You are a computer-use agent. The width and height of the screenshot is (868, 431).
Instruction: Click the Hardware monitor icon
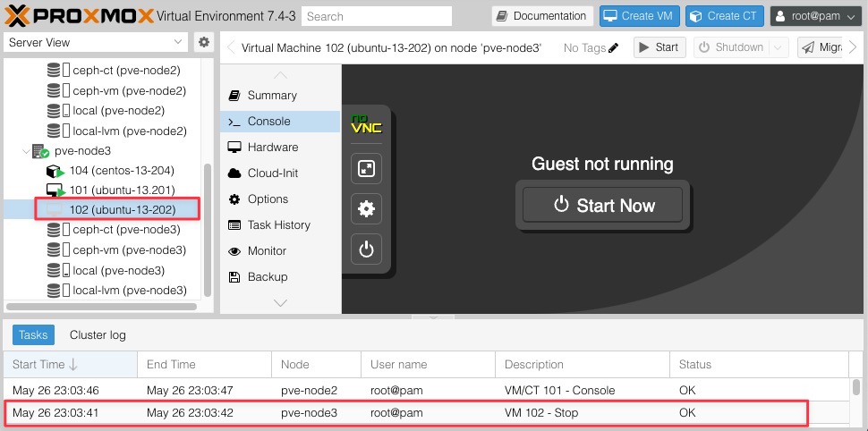click(x=234, y=148)
